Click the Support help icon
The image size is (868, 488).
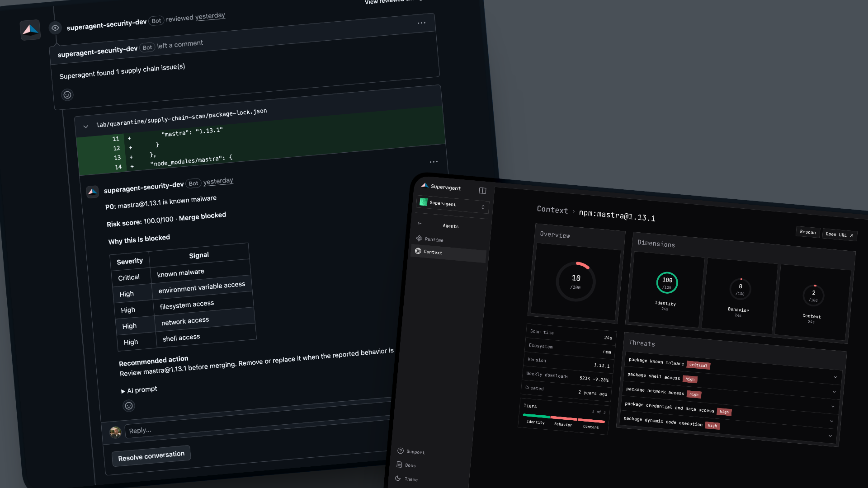point(400,450)
